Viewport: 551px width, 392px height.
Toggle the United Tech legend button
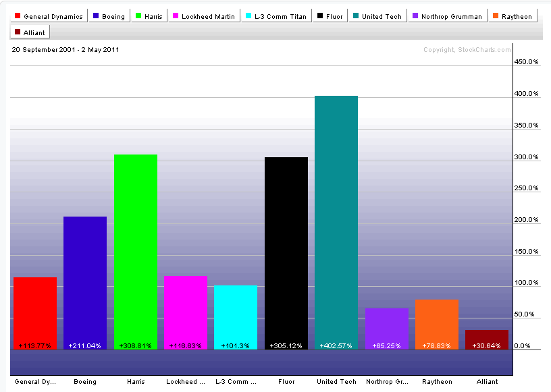click(377, 16)
